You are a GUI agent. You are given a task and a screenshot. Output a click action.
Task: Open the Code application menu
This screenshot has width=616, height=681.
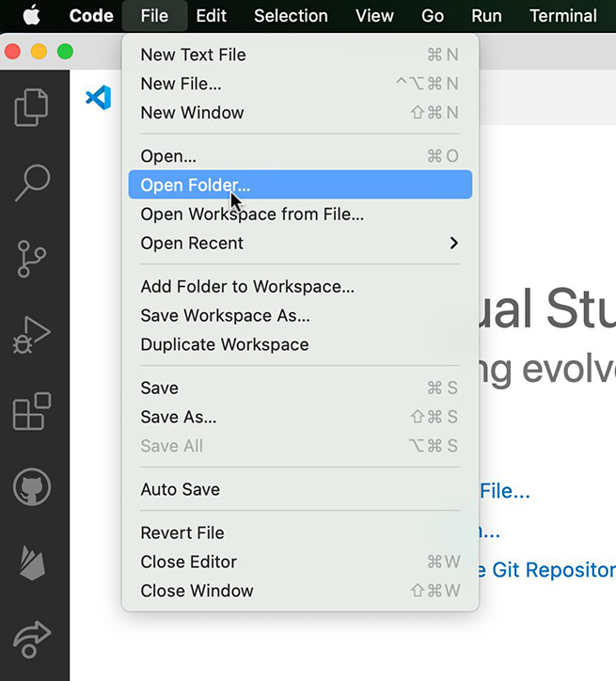91,16
